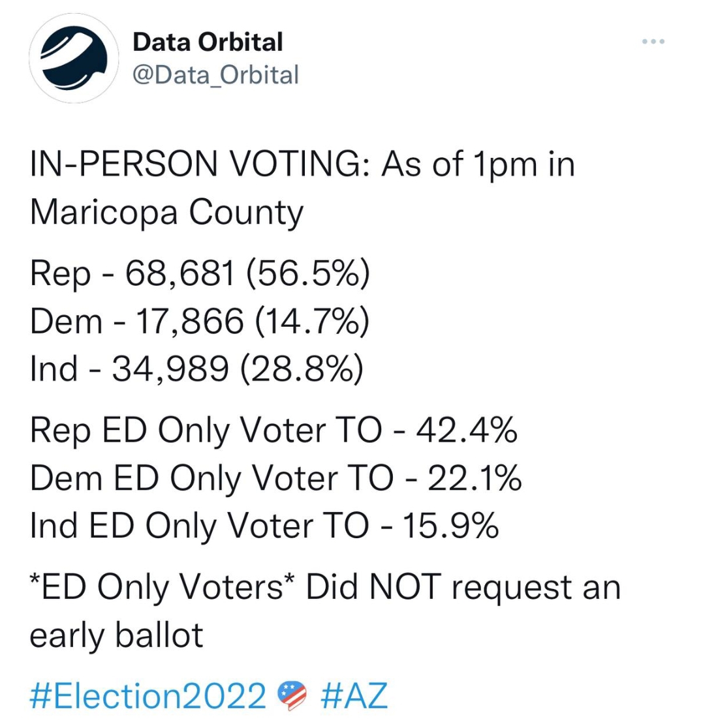
Task: Click the 22.1% Dem turnout figure
Action: (475, 478)
